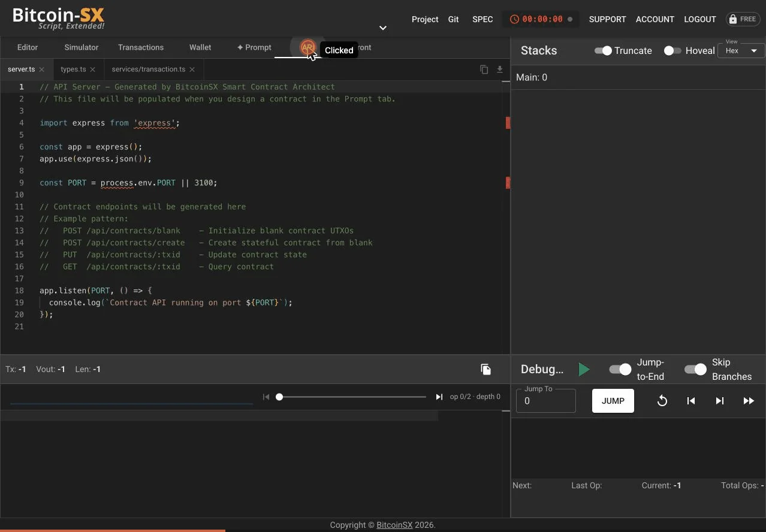Toggle the Skip Branches switch
Image resolution: width=766 pixels, height=532 pixels.
point(696,370)
